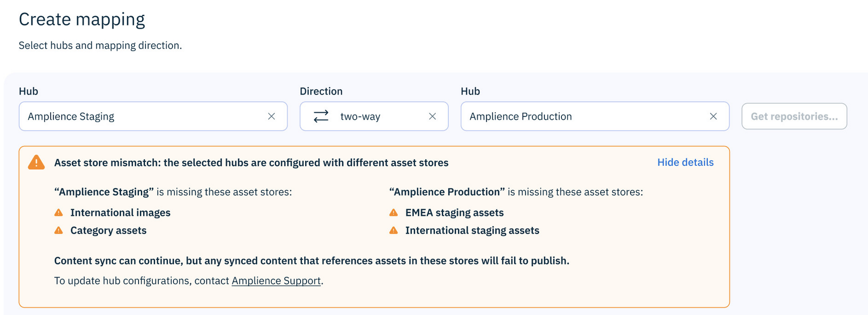This screenshot has width=868, height=315.
Task: Click warning icon beside Category assets
Action: pyautogui.click(x=59, y=230)
